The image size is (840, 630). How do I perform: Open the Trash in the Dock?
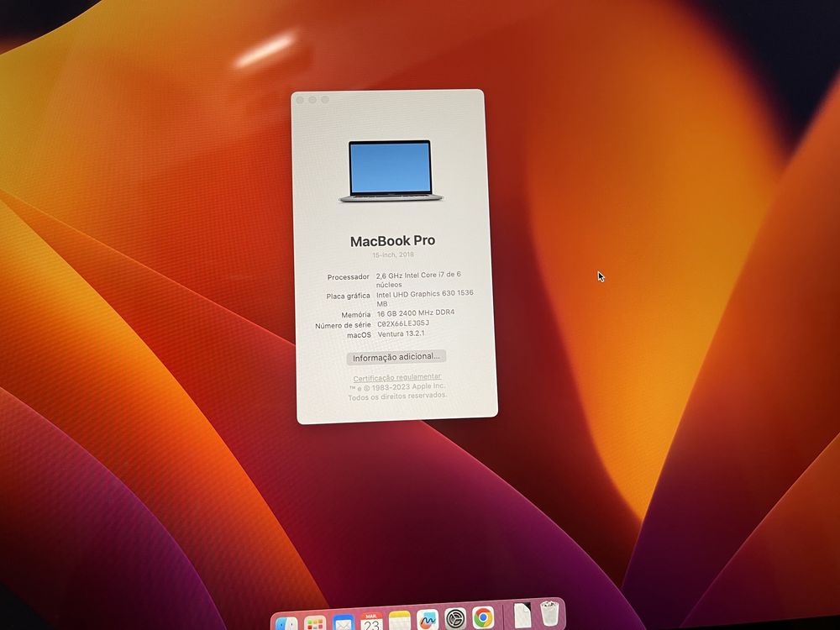(x=549, y=613)
